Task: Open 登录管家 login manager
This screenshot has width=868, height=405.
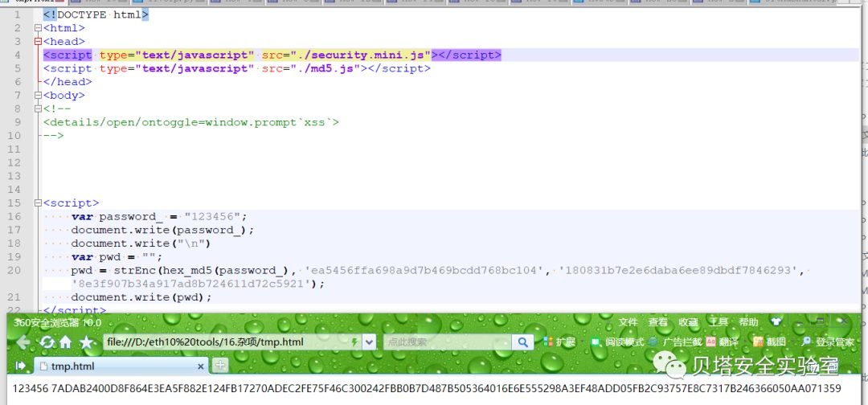Action: 829,342
